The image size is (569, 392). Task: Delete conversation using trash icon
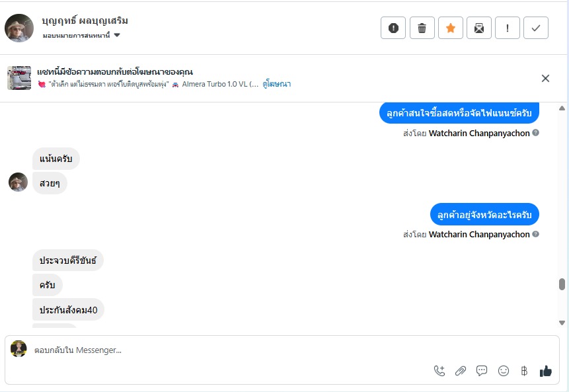pyautogui.click(x=422, y=28)
